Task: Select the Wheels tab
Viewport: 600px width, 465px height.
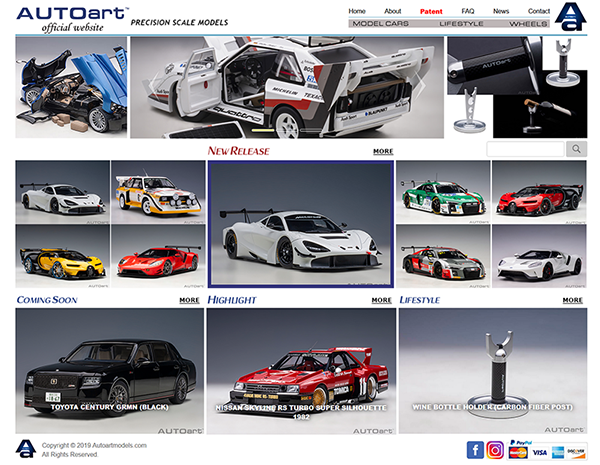Action: click(528, 23)
